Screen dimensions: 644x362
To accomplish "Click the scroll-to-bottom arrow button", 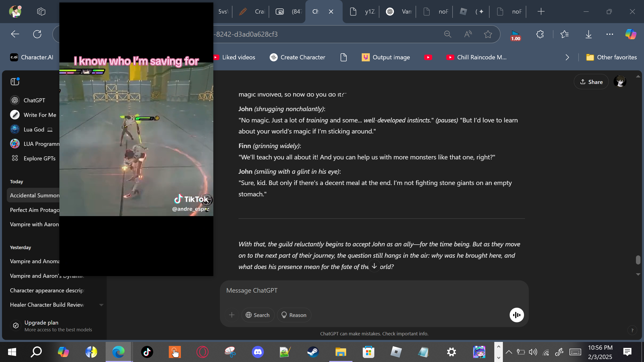I will (x=374, y=266).
